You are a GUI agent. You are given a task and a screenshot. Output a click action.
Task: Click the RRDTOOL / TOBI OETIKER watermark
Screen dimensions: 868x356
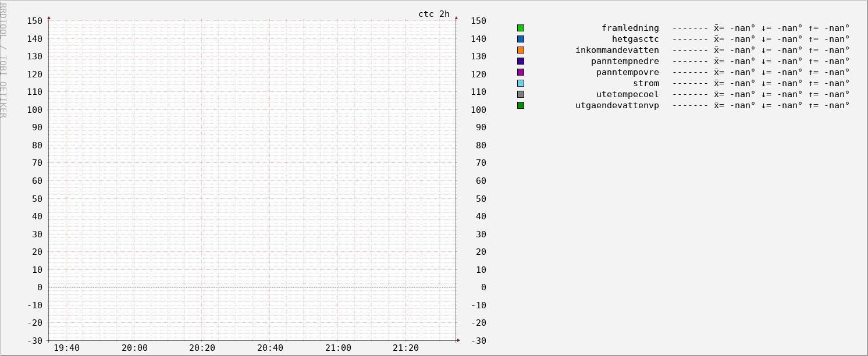3,59
